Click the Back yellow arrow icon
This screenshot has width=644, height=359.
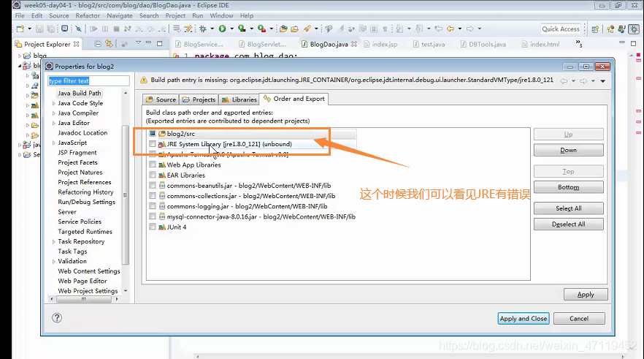(x=451, y=29)
